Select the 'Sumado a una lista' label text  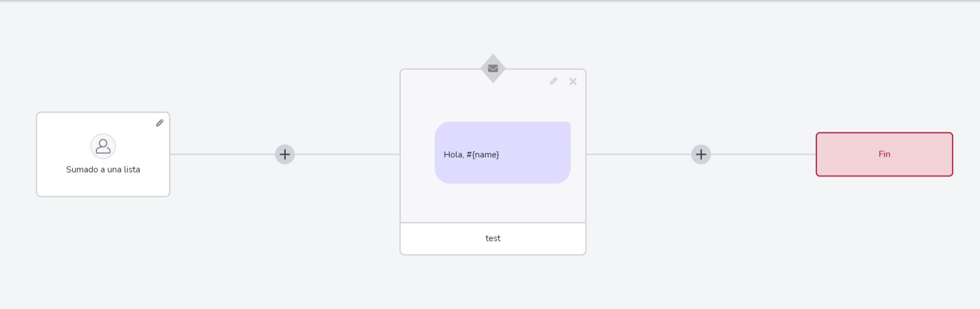[x=103, y=169]
